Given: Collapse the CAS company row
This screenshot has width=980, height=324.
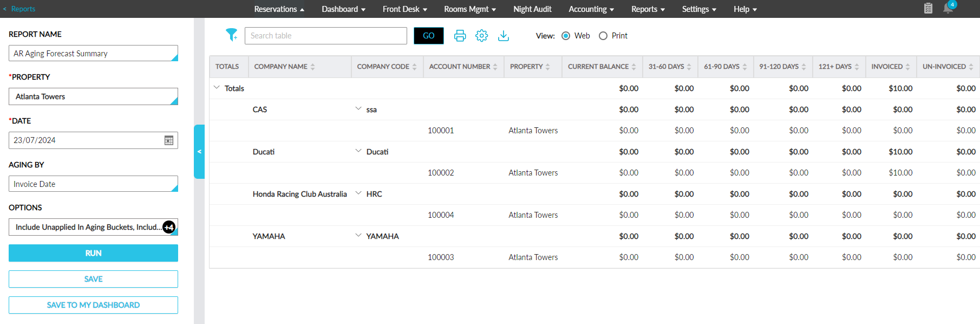Looking at the screenshot, I should pyautogui.click(x=358, y=108).
